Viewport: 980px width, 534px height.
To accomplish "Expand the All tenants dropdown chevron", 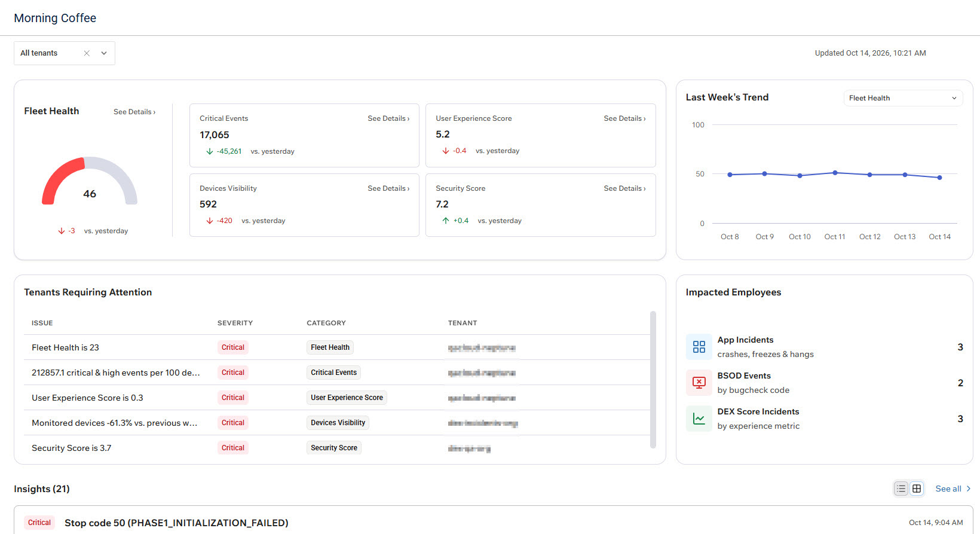I will pos(104,53).
